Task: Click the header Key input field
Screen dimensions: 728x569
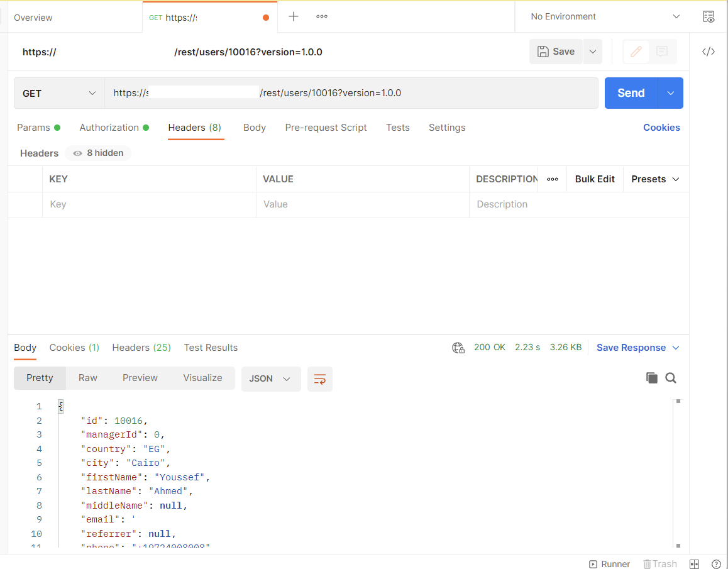Action: [148, 204]
